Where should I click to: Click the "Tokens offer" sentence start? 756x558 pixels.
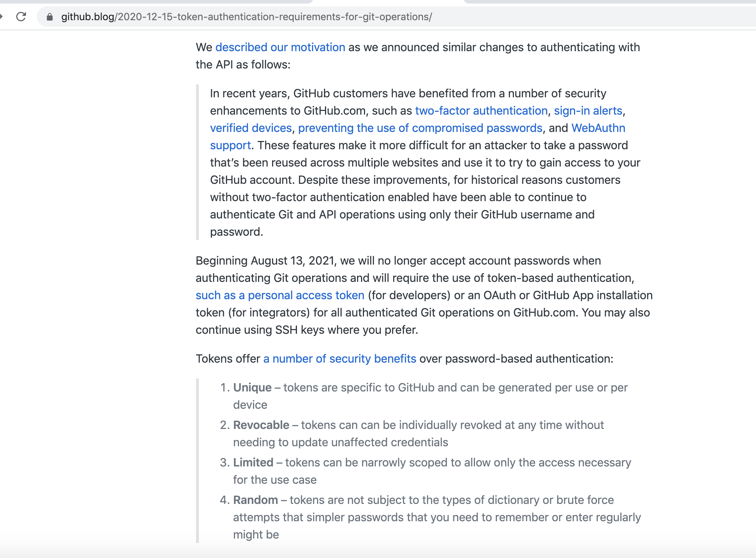click(x=228, y=359)
